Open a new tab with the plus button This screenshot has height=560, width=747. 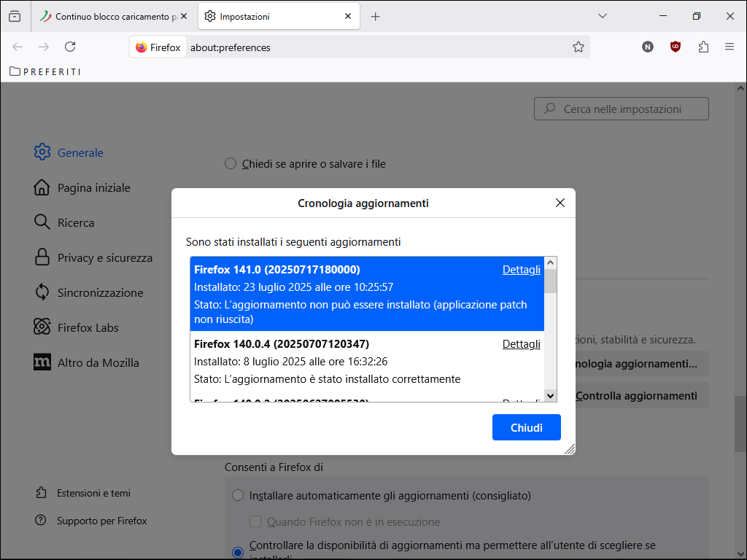click(376, 17)
